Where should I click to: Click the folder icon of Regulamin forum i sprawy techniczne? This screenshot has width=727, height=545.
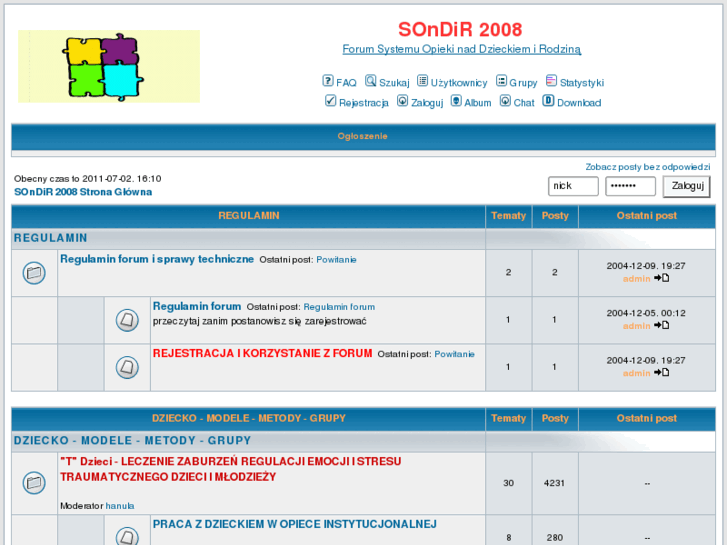(x=34, y=273)
